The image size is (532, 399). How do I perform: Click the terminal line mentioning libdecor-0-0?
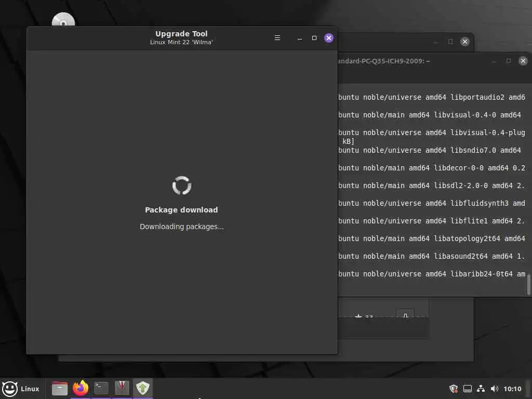pos(432,168)
